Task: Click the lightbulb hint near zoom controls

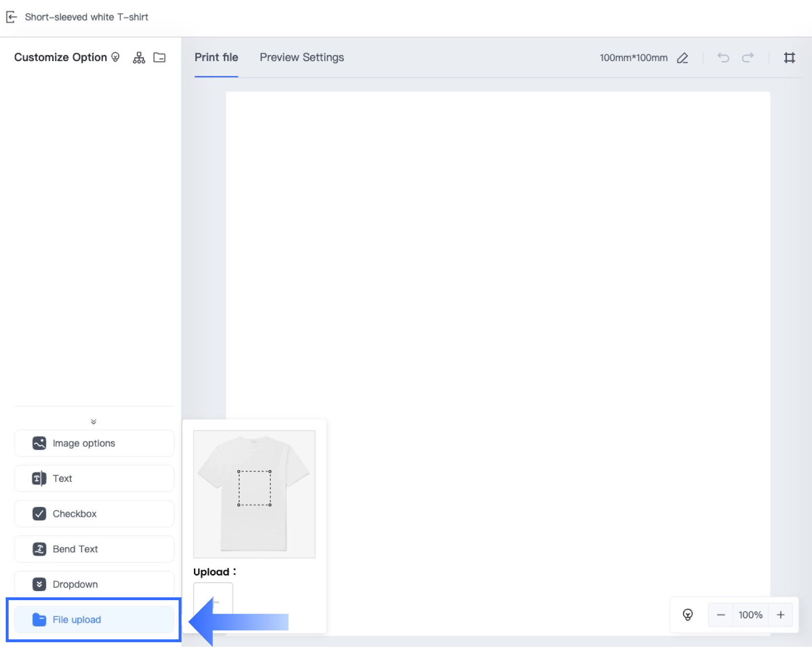Action: pos(688,615)
